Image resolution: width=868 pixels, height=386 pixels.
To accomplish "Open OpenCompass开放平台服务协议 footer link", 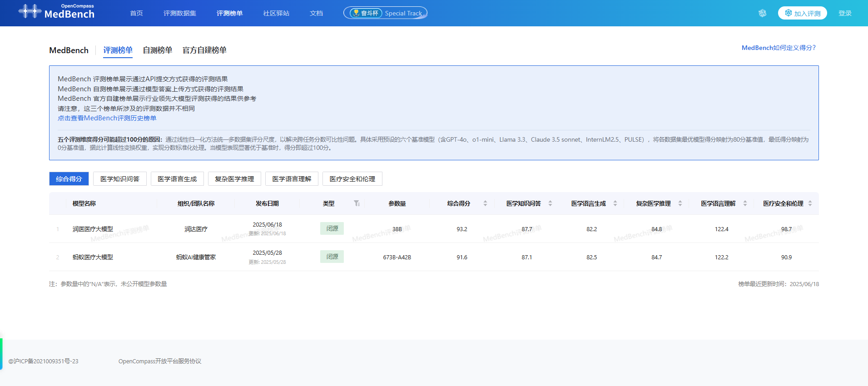I will (160, 361).
